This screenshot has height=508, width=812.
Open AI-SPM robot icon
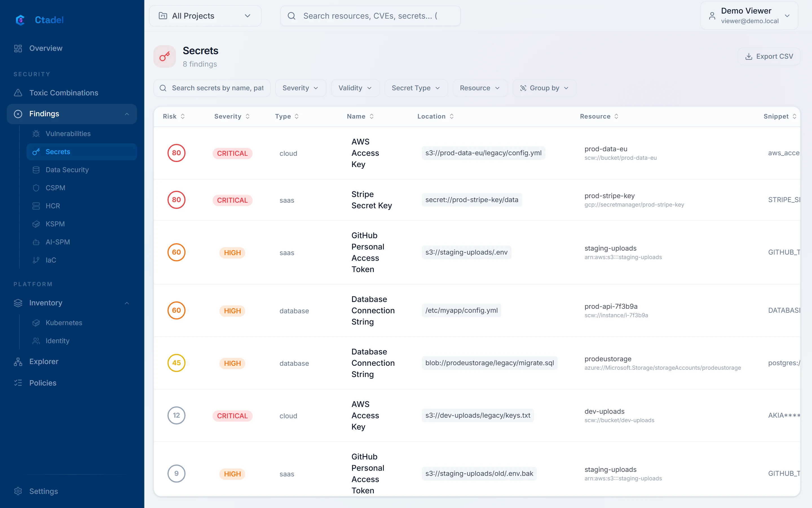36,242
